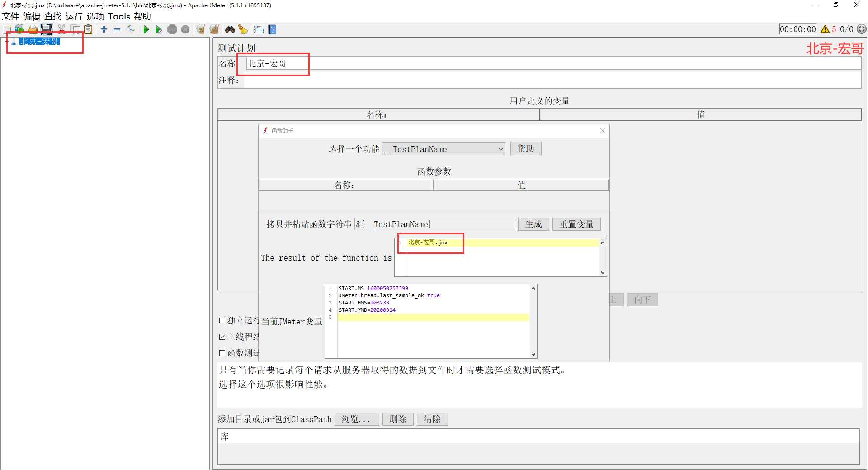Image resolution: width=868 pixels, height=470 pixels.
Task: Open the 文件 menu
Action: point(10,16)
